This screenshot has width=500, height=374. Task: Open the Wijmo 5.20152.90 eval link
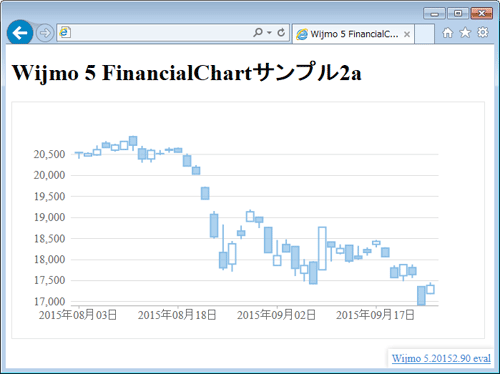click(441, 359)
